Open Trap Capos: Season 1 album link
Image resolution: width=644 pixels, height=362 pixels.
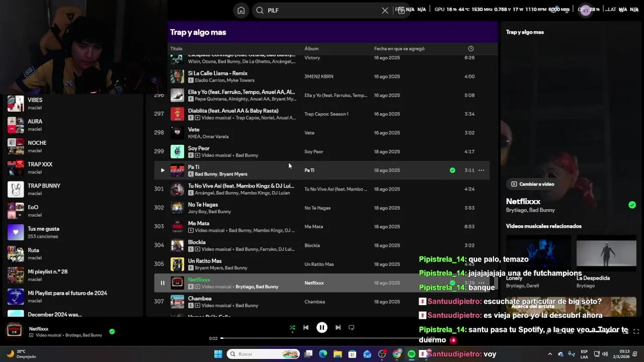coord(326,114)
